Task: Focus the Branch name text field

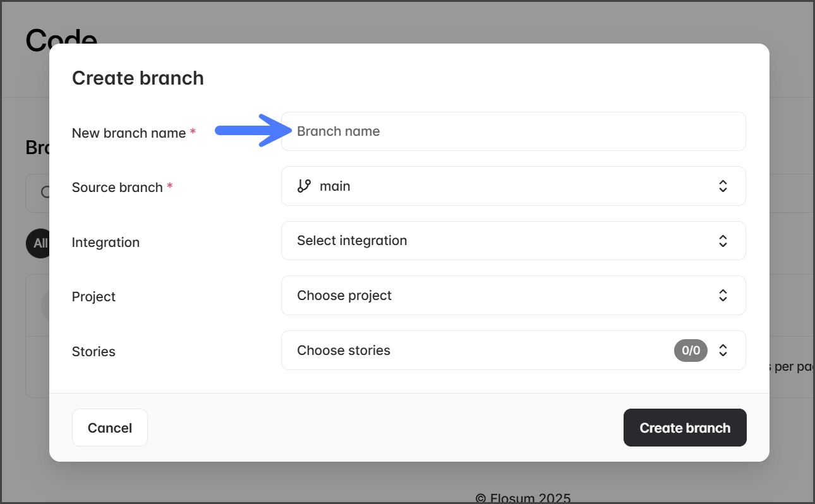Action: point(513,131)
